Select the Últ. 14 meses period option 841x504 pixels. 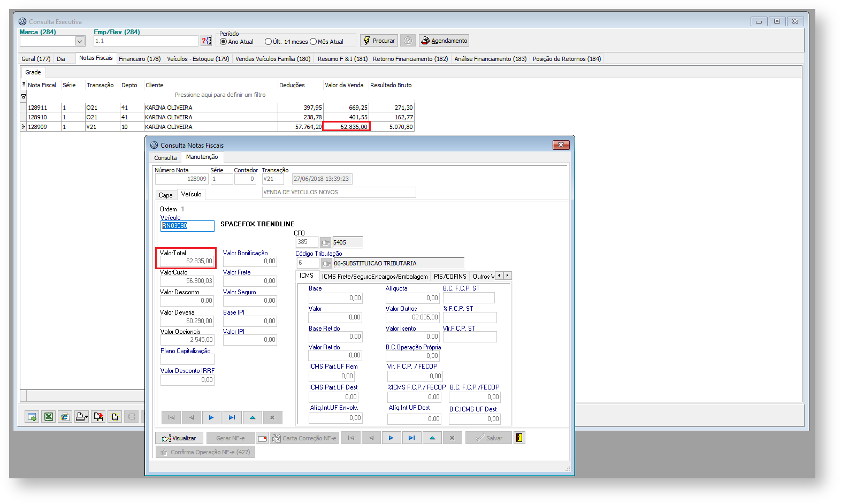point(269,42)
